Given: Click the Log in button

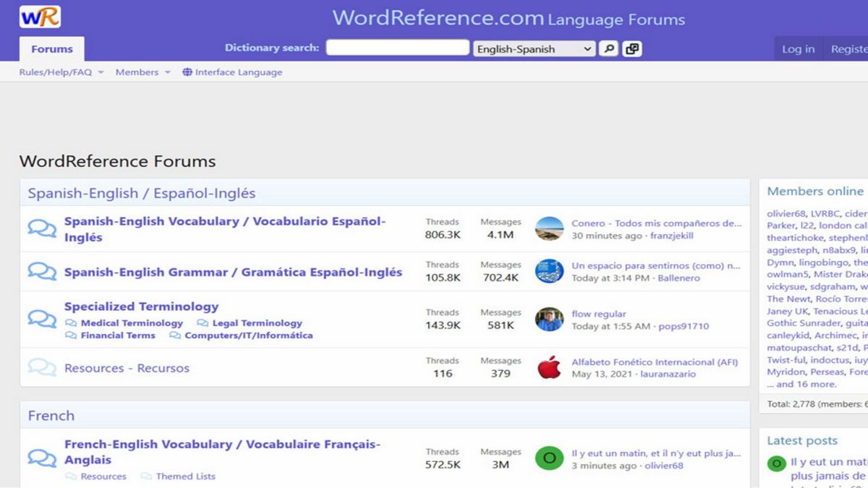Looking at the screenshot, I should 797,48.
